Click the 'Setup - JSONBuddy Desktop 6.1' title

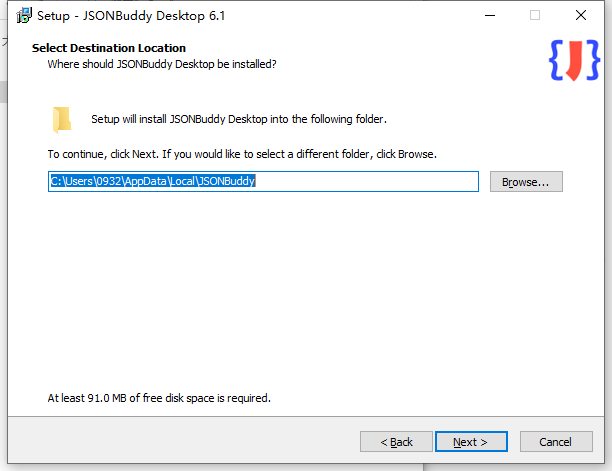[x=131, y=16]
